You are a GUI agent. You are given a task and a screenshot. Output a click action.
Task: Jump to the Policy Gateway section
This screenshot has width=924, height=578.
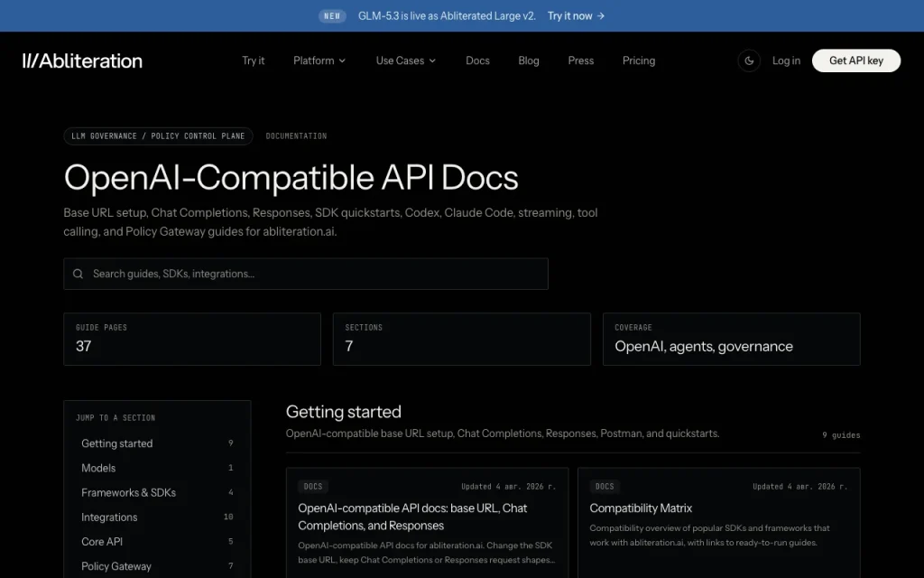click(157, 566)
